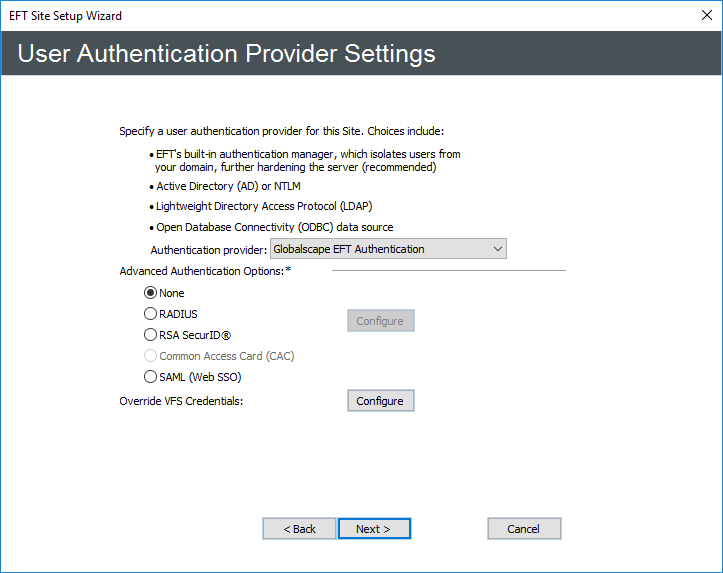The width and height of the screenshot is (723, 573).
Task: Click the User Authentication Provider Settings header
Action: click(x=227, y=54)
